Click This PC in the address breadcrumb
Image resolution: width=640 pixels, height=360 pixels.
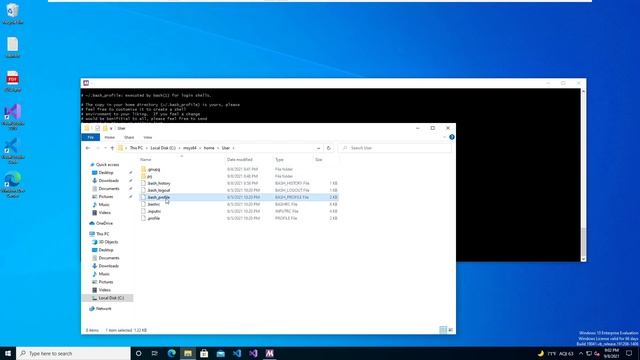coord(136,148)
